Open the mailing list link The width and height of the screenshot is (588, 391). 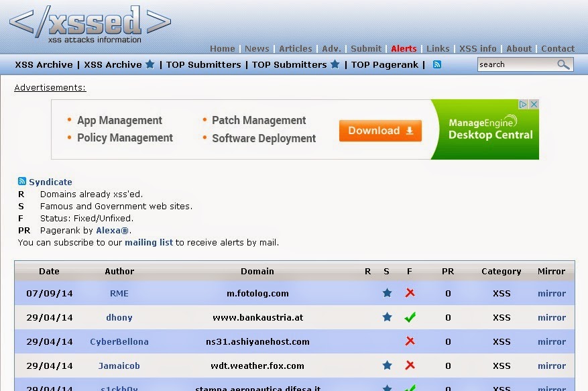149,242
